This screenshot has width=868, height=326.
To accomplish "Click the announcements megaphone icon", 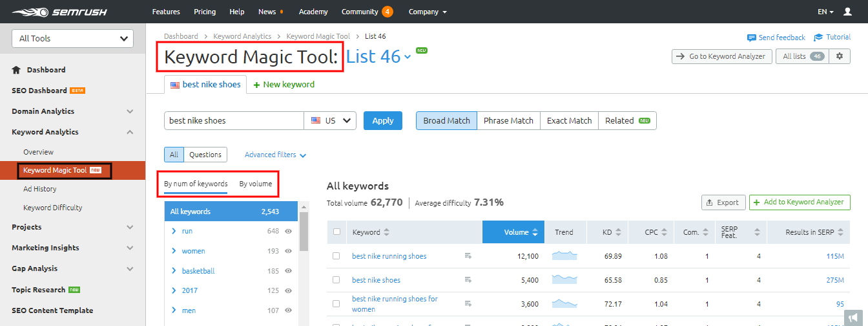I will (854, 317).
